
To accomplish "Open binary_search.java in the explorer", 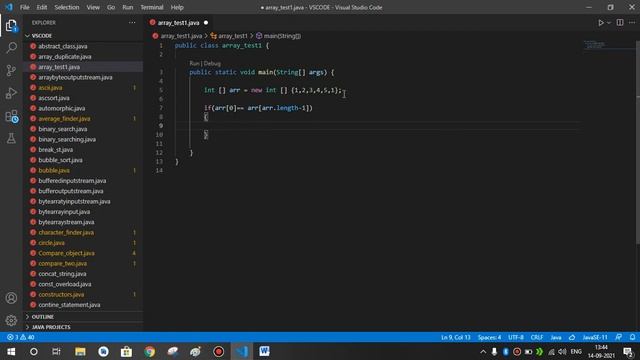I will (x=62, y=129).
